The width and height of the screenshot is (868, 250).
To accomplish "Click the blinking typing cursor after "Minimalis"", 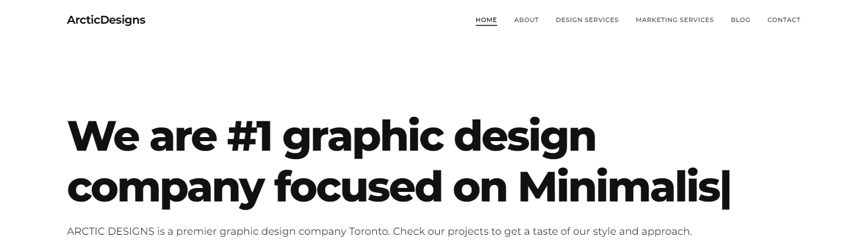I will click(726, 187).
